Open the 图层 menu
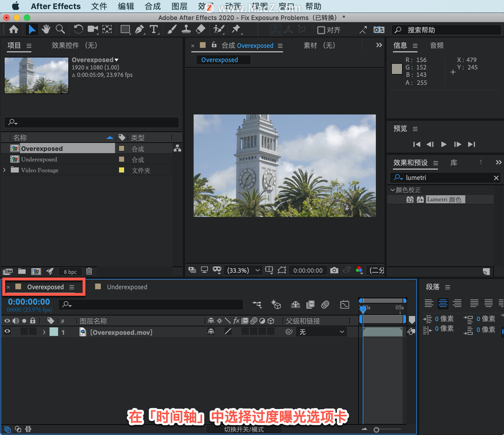The width and height of the screenshot is (504, 435). pyautogui.click(x=179, y=6)
